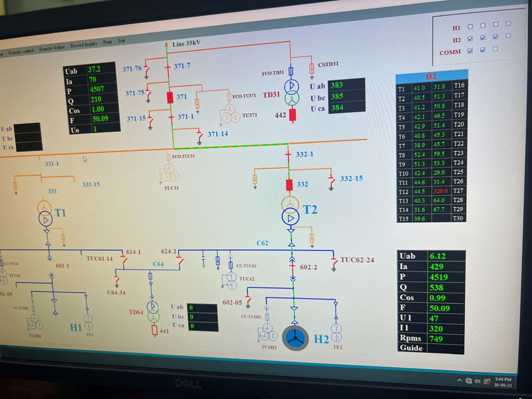Show hidden system tray icons
This screenshot has height=399, width=532.
click(x=459, y=381)
